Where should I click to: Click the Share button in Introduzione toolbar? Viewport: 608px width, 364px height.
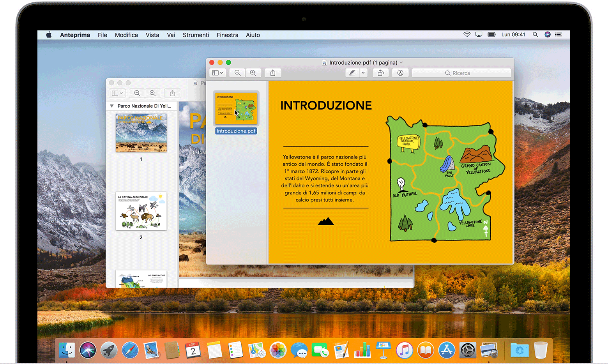(x=273, y=73)
